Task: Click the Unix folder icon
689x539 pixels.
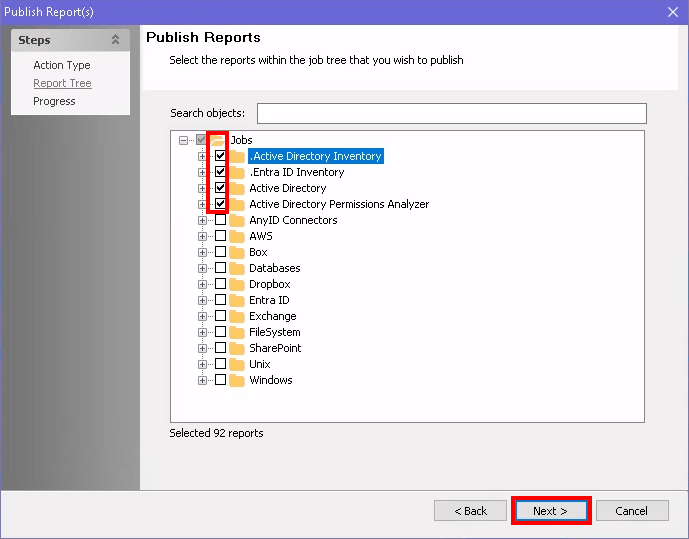Action: tap(237, 365)
